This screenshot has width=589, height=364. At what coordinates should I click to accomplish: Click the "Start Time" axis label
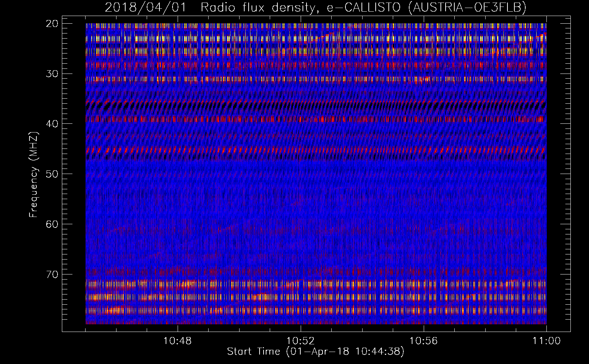click(x=316, y=352)
